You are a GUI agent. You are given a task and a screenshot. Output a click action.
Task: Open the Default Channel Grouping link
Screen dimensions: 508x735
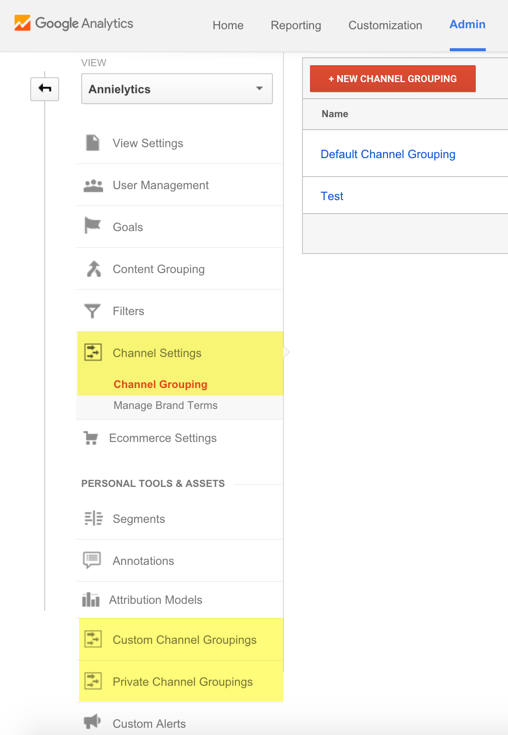click(x=388, y=154)
